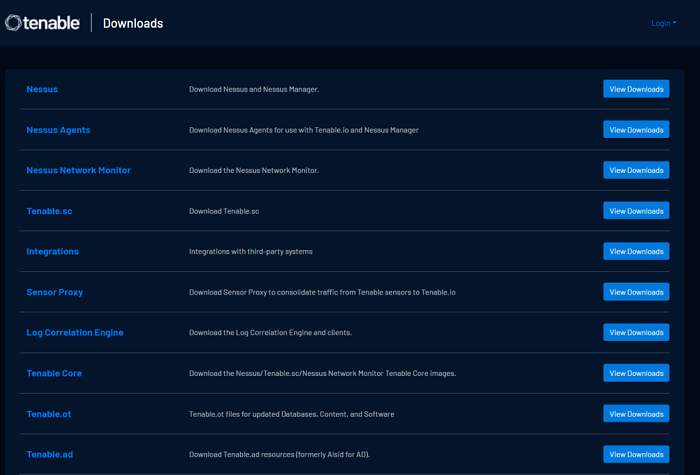Click View Downloads for Tenable.sc
The image size is (700, 475).
pos(636,211)
